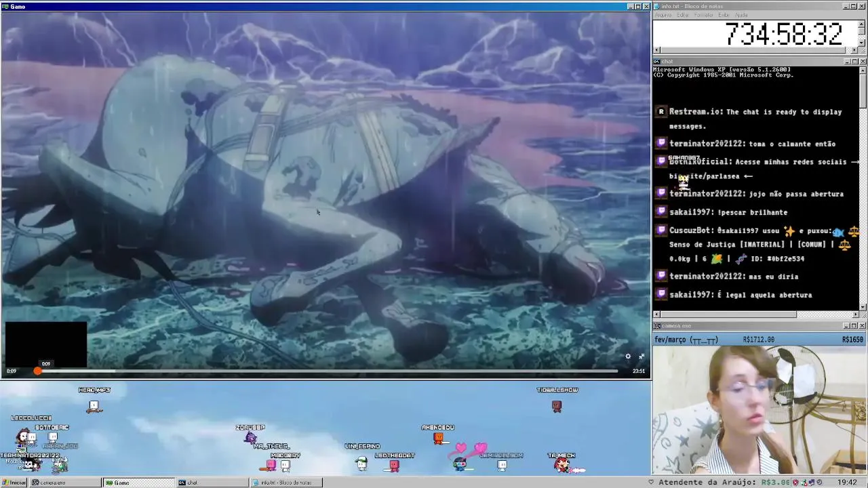Click the TA_MECH red-haired avatar
The width and height of the screenshot is (868, 488).
coord(561,464)
